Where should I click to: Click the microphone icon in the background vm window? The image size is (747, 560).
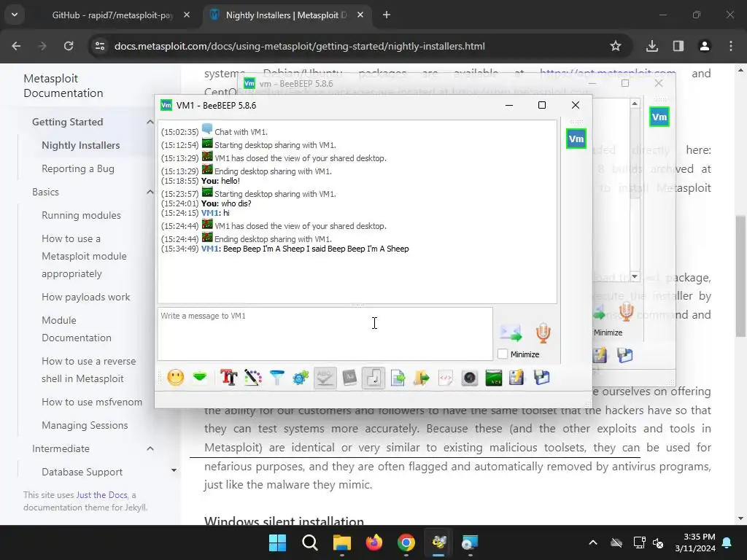(x=627, y=312)
